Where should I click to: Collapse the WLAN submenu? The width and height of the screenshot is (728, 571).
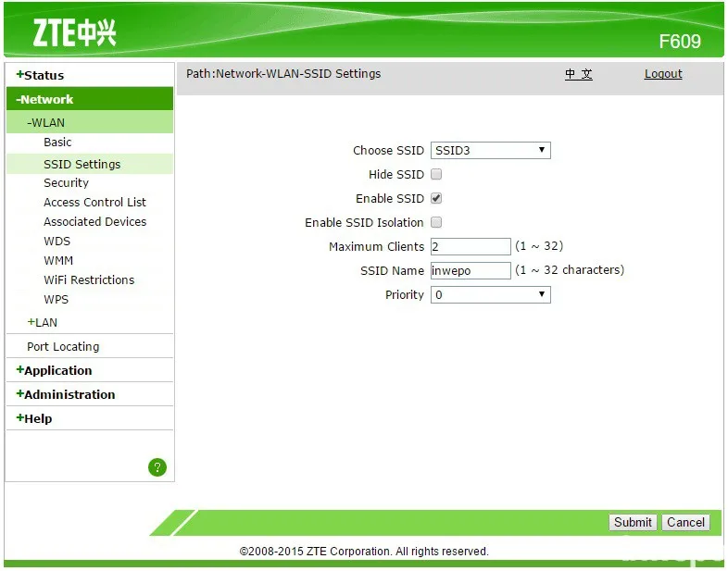[45, 122]
